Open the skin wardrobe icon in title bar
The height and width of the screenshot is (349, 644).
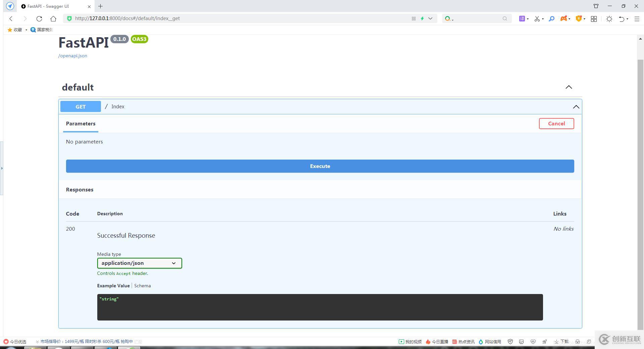tap(596, 6)
